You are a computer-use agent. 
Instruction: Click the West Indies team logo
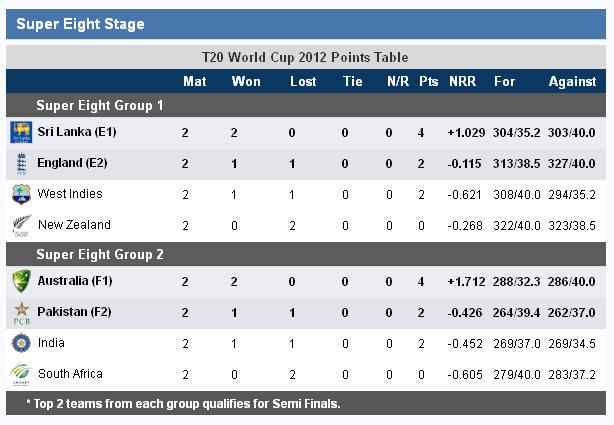coord(21,195)
